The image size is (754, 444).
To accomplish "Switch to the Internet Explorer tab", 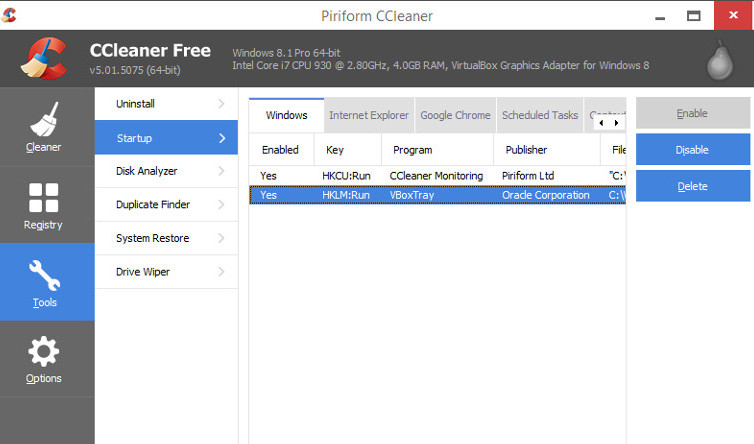I will tap(369, 115).
